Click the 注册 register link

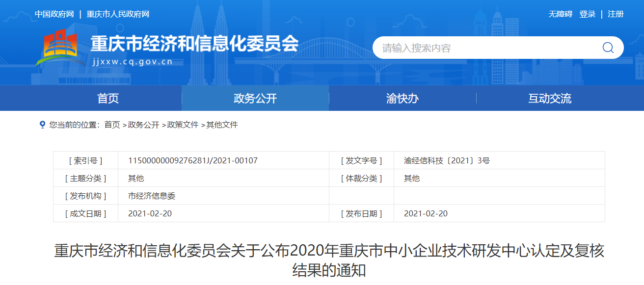point(616,14)
